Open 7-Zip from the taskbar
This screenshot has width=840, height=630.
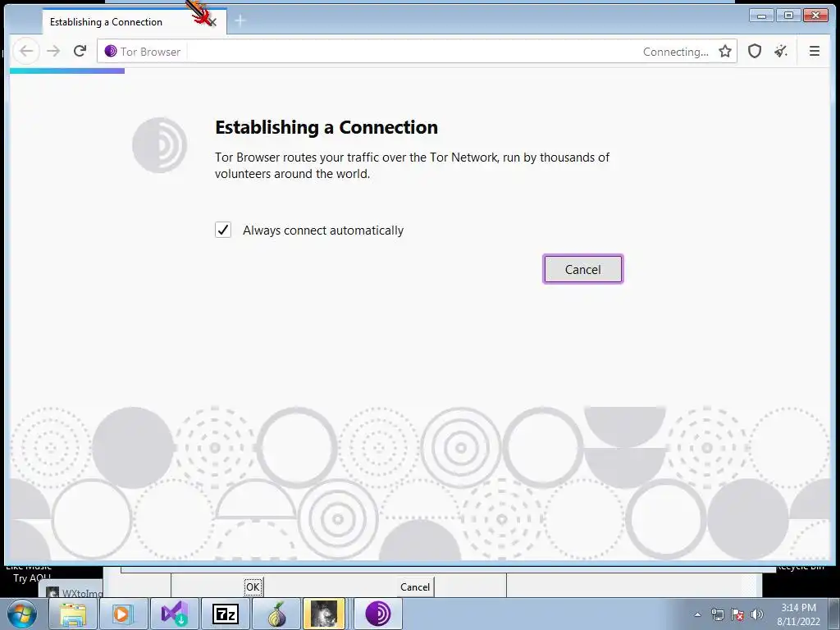click(x=225, y=614)
